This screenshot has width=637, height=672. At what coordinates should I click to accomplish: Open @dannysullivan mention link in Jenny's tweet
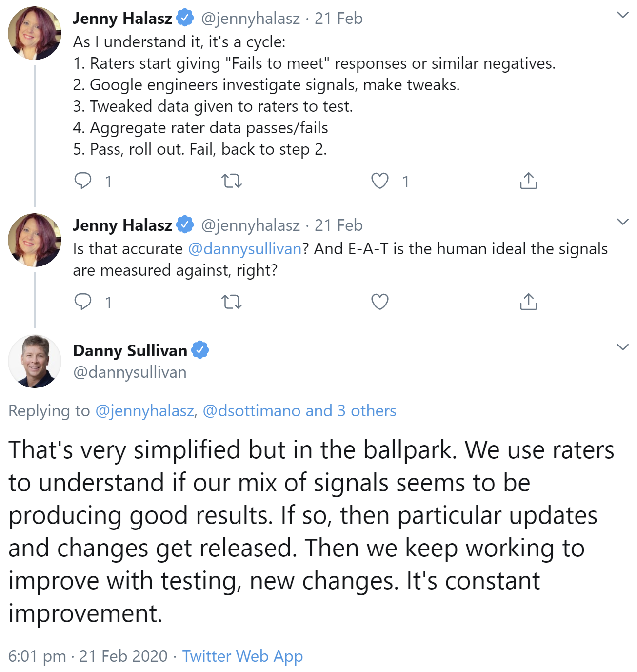[x=245, y=249]
